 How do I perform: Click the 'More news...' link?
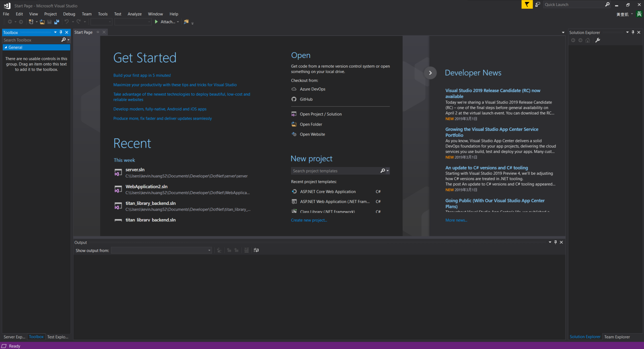coord(456,220)
